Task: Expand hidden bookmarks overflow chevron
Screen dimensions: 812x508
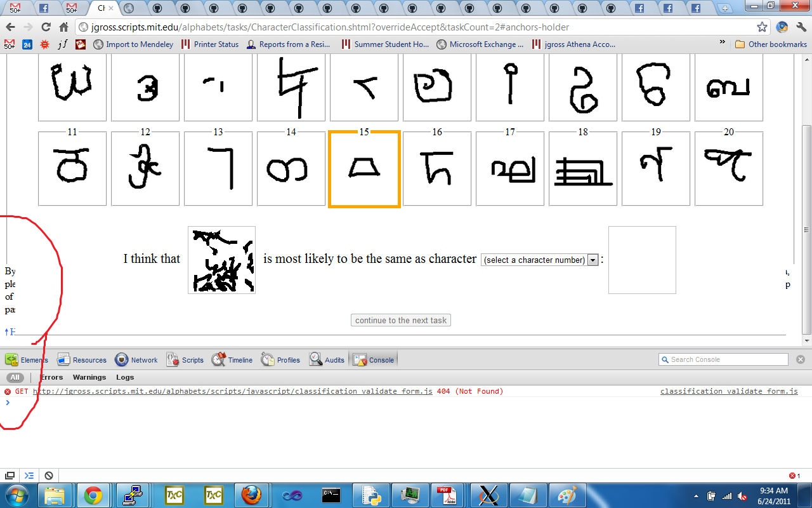Action: (x=722, y=43)
